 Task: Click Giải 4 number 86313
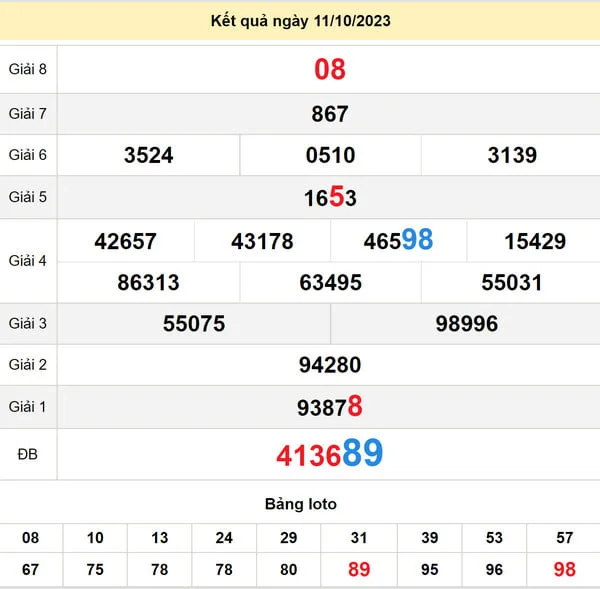click(148, 283)
